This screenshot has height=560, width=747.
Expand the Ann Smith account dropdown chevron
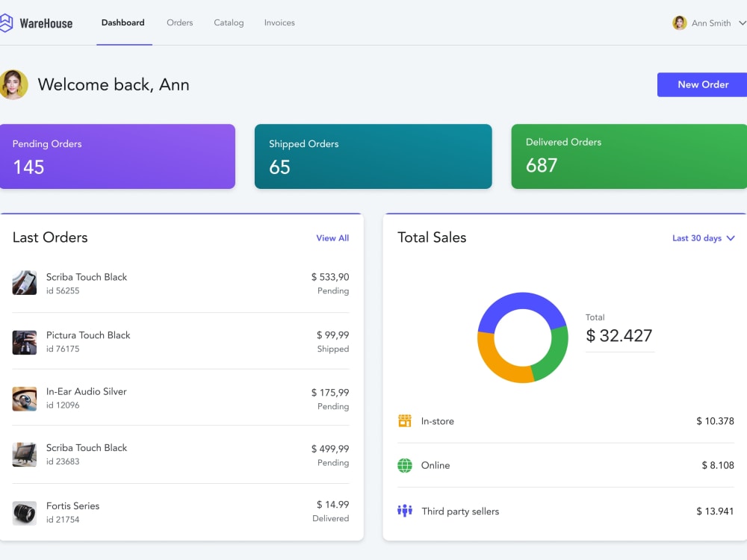point(743,22)
